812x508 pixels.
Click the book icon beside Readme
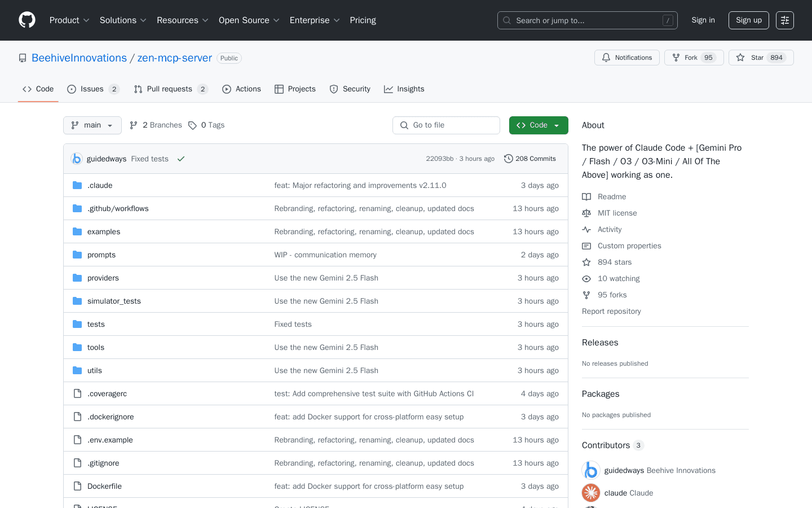tap(586, 197)
